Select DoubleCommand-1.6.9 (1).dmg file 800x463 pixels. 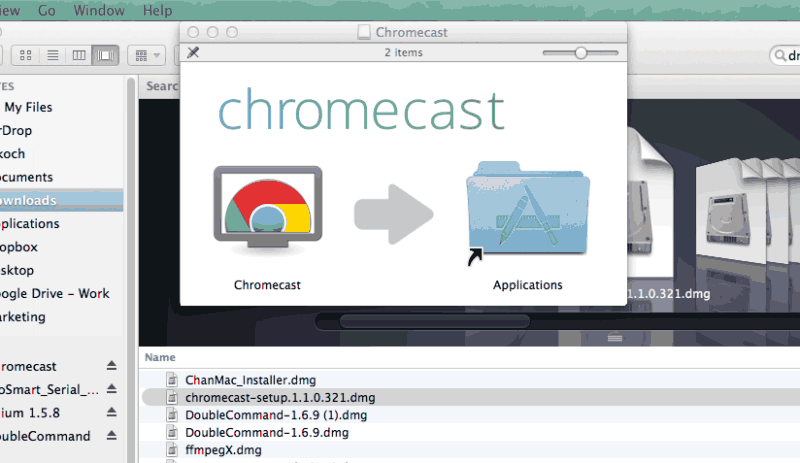tap(276, 415)
